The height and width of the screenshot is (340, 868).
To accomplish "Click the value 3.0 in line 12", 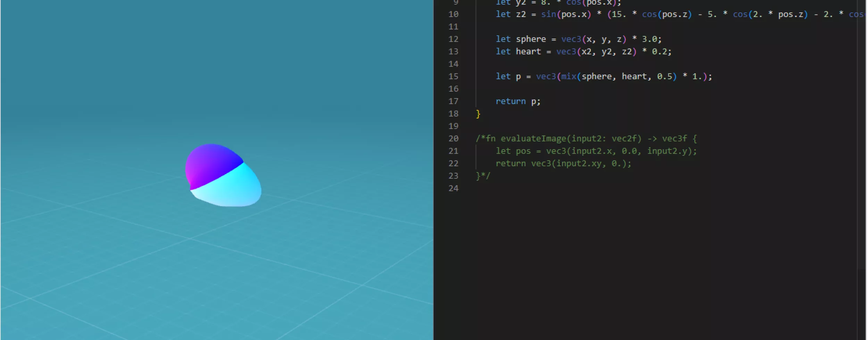I will 649,39.
